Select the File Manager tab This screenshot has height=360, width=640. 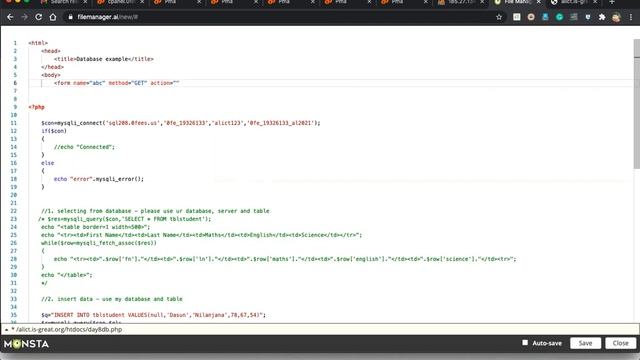point(516,2)
